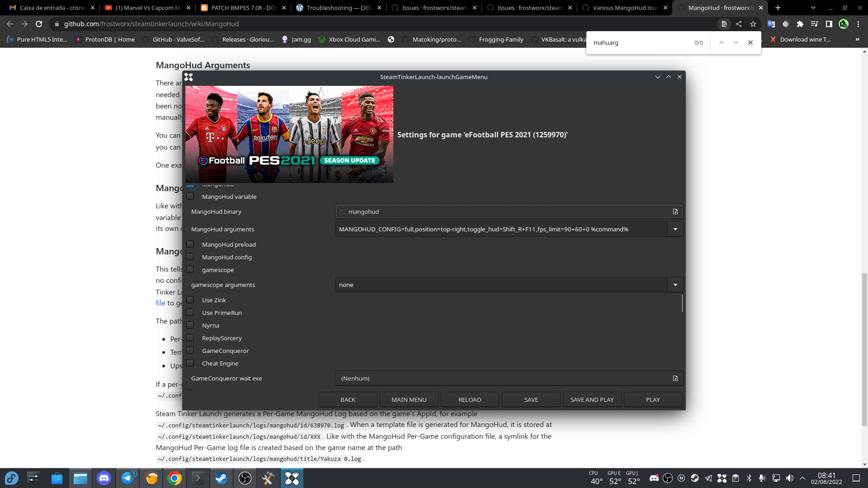868x488 pixels.
Task: Click the file browse icon for MangoHud binary
Action: coord(675,211)
